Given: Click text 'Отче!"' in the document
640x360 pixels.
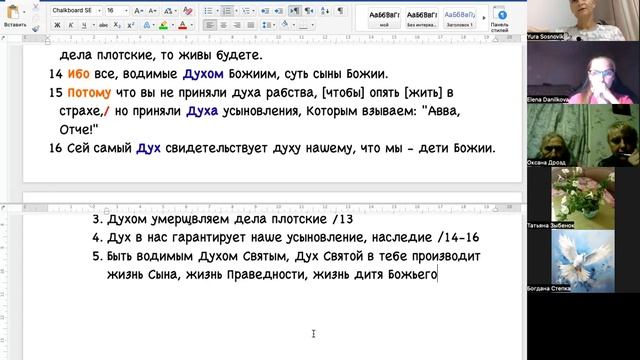Looking at the screenshot, I should [x=79, y=130].
